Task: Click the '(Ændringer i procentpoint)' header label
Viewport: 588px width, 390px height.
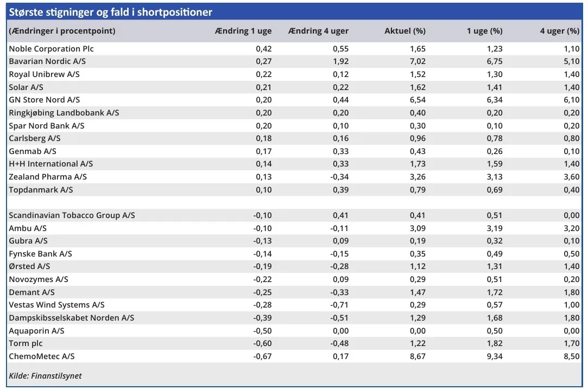Action: [x=62, y=31]
